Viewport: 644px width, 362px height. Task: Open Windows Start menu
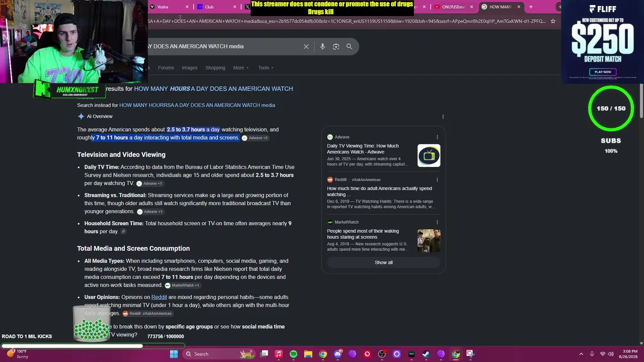coord(174,354)
